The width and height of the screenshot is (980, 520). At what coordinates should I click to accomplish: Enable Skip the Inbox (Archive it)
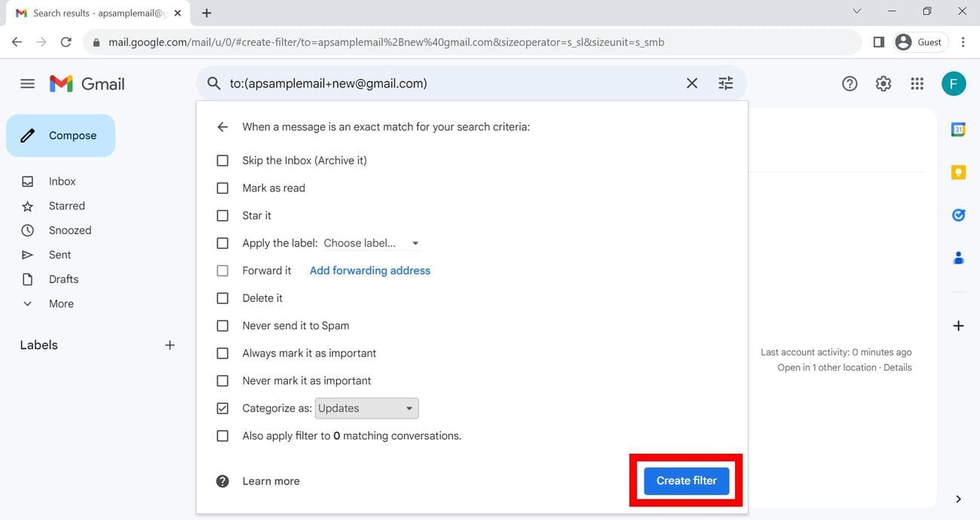tap(222, 160)
